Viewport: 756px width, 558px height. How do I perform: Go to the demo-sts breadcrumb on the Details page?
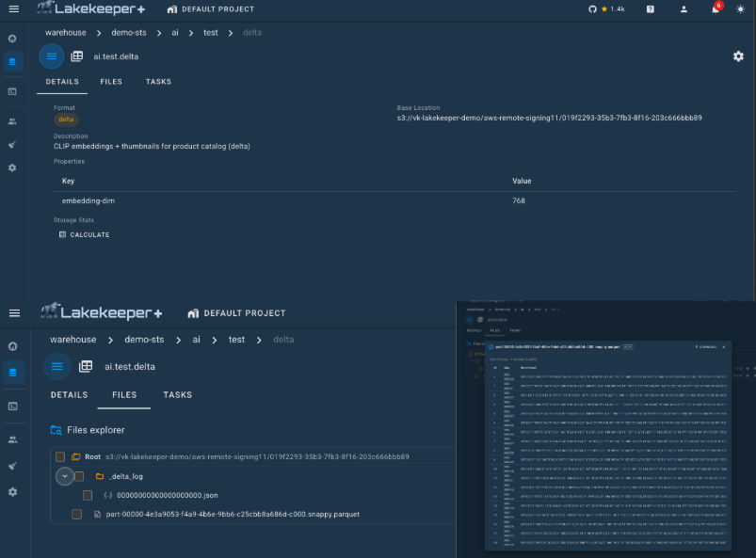[129, 33]
